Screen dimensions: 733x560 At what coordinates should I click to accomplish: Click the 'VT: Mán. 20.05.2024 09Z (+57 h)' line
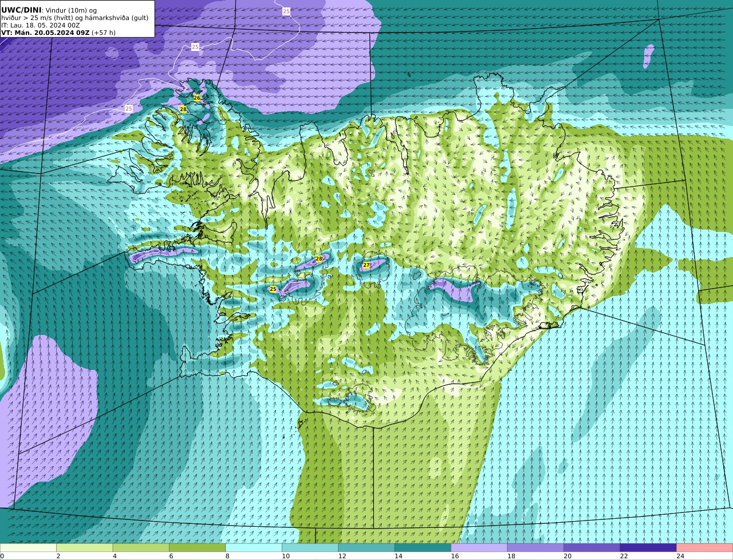click(x=58, y=33)
